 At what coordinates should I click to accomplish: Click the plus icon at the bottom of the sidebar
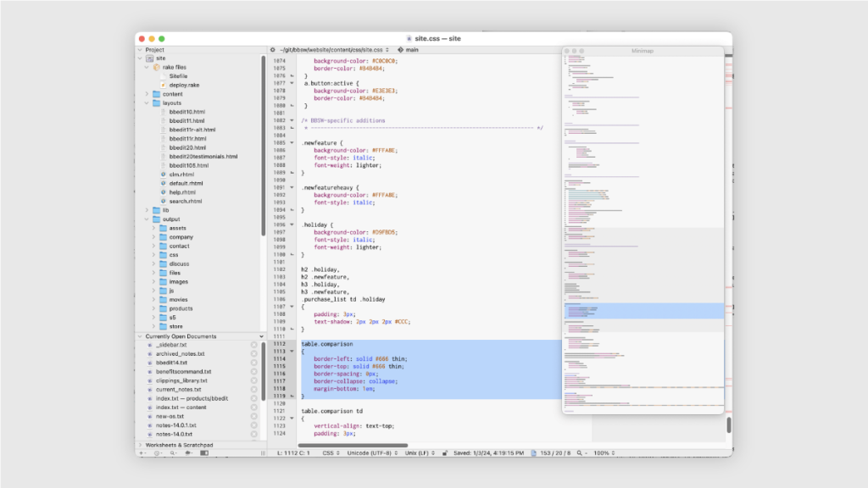[141, 452]
